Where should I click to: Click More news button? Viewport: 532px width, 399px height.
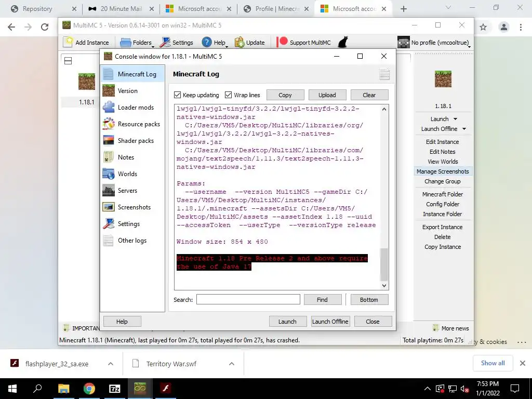(x=451, y=328)
